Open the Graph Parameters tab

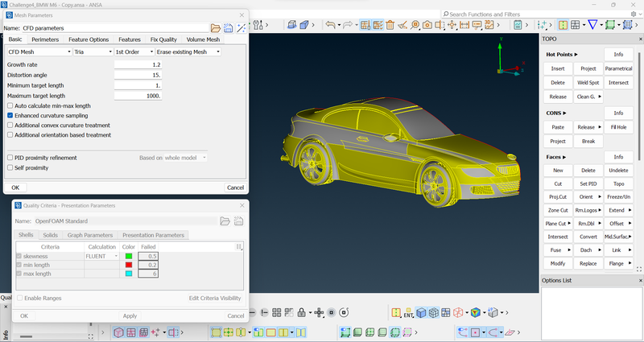[x=90, y=235]
